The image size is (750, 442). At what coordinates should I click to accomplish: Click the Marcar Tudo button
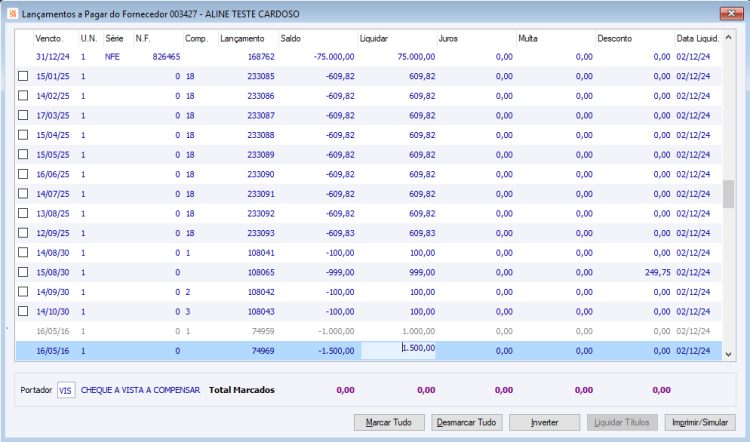389,422
